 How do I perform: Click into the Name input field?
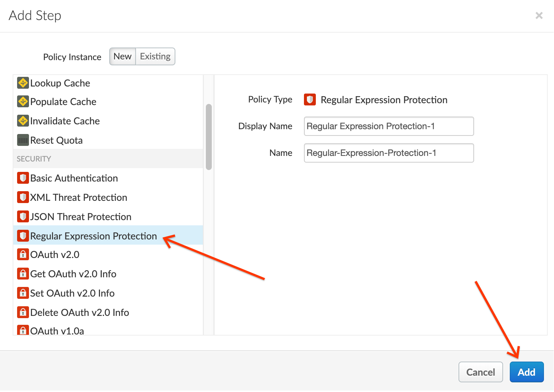click(389, 153)
